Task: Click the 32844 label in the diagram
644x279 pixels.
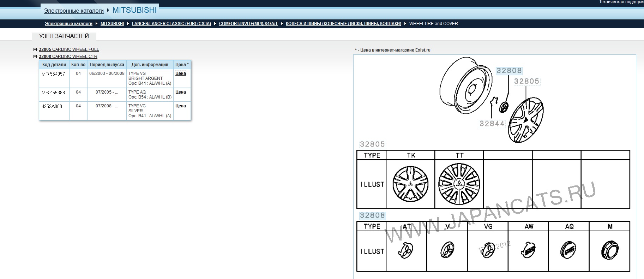Action: [492, 124]
